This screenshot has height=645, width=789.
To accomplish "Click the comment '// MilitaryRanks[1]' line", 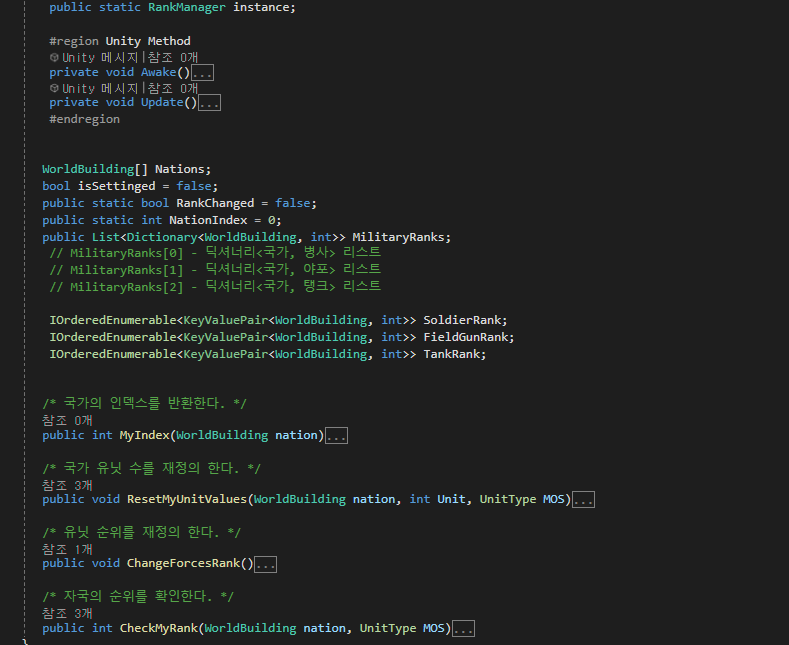I will tap(215, 270).
